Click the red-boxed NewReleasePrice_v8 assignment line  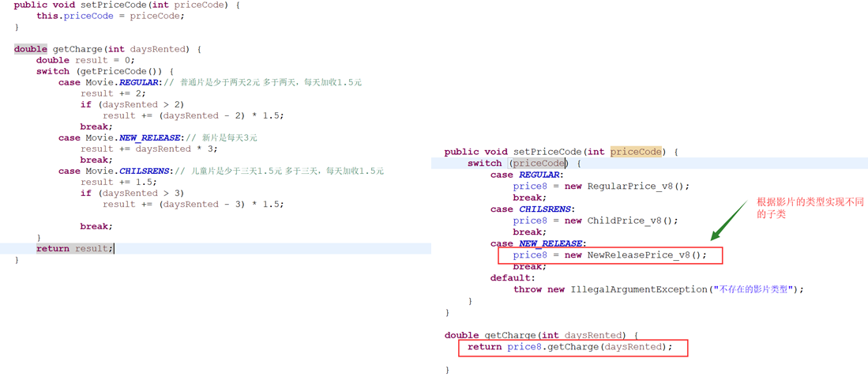coord(609,255)
